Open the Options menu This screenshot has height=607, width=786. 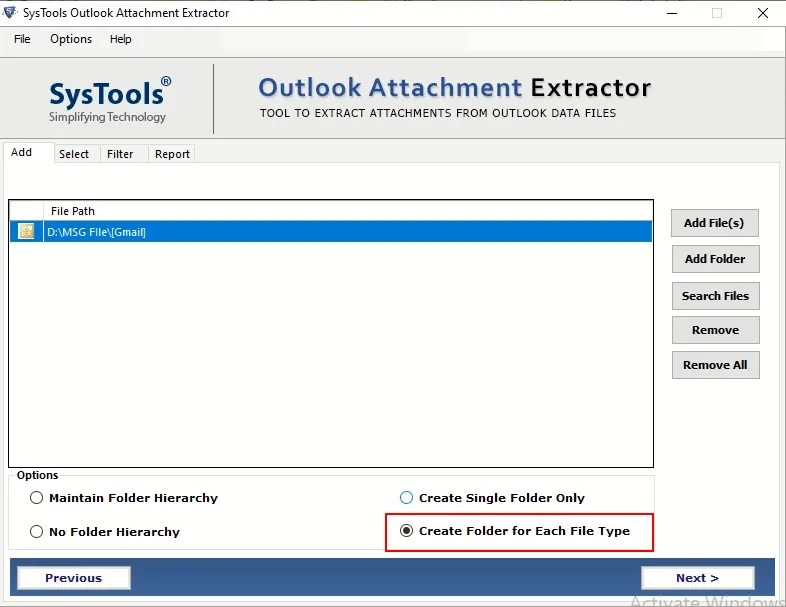(x=71, y=39)
